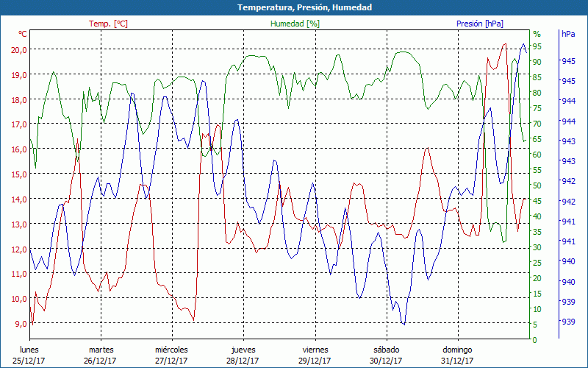Click the red °C axis unit label
This screenshot has height=368, width=588.
pos(23,34)
